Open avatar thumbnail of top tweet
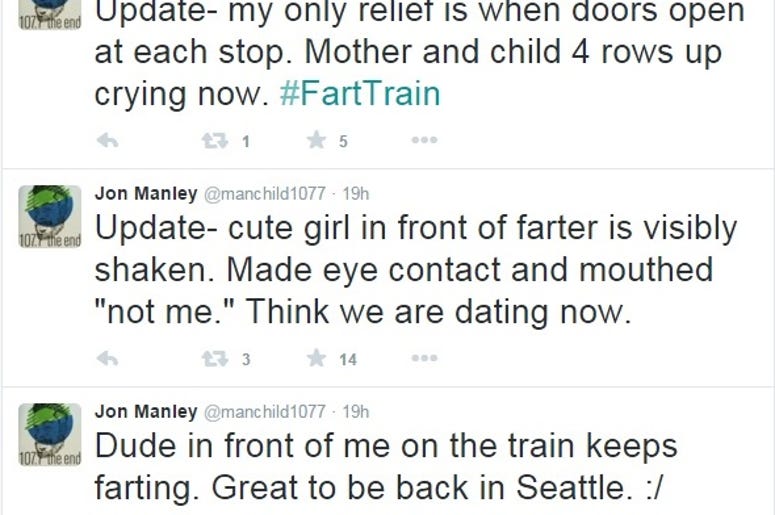 [x=50, y=15]
